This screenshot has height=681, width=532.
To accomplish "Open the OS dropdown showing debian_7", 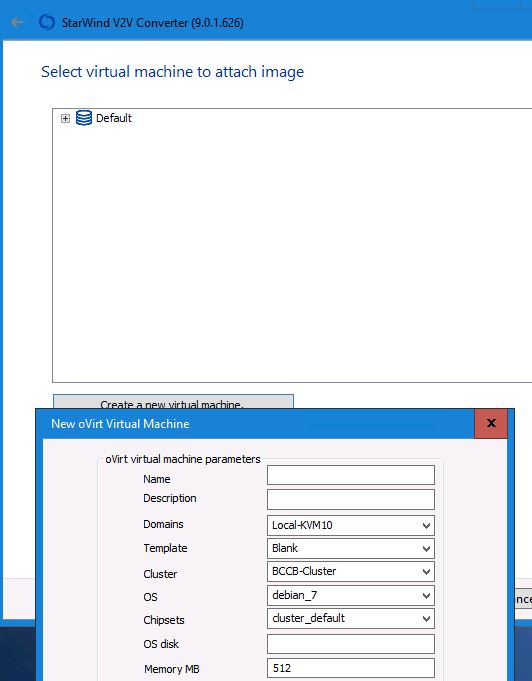I will 350,595.
